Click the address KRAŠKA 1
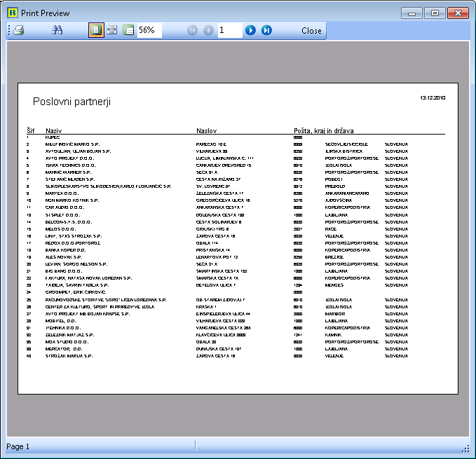The image size is (476, 459). coord(206,307)
